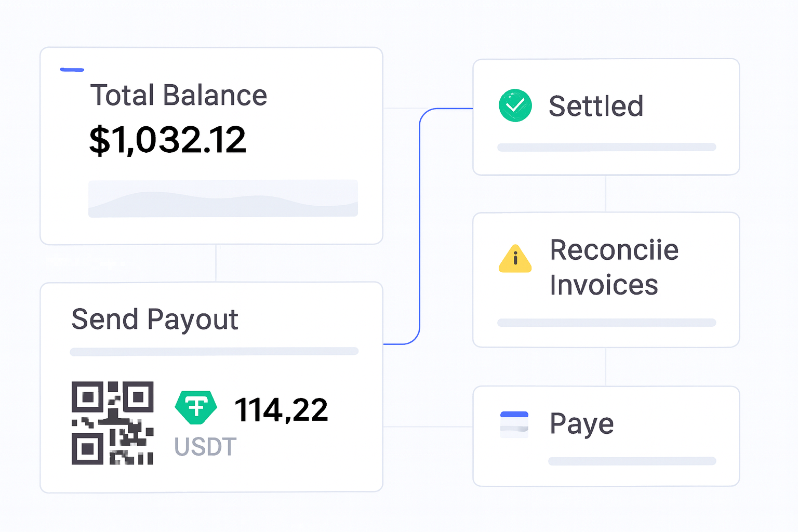Screen dimensions: 798x532
Task: Click the Send Payout title
Action: 155,319
